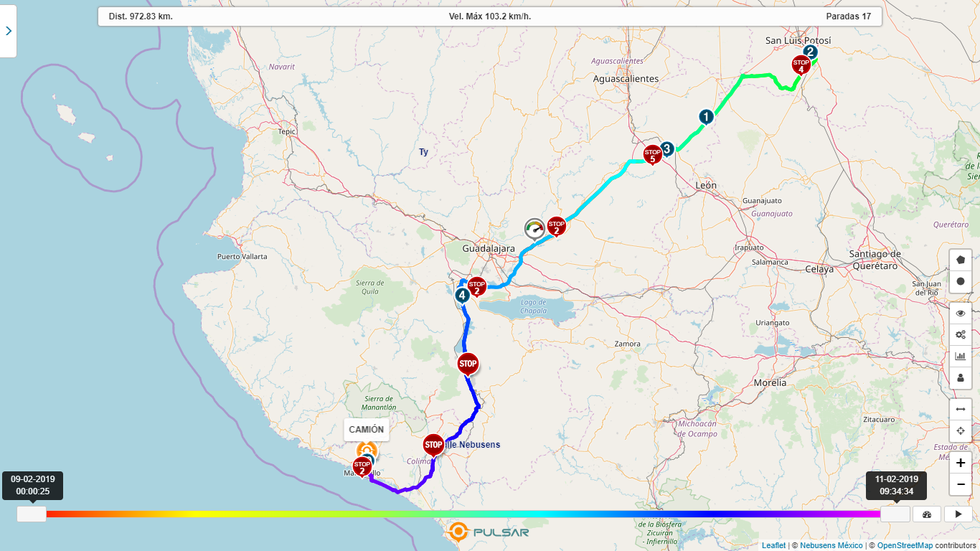980x551 pixels.
Task: Click the crosshair center map button
Action: 961,430
